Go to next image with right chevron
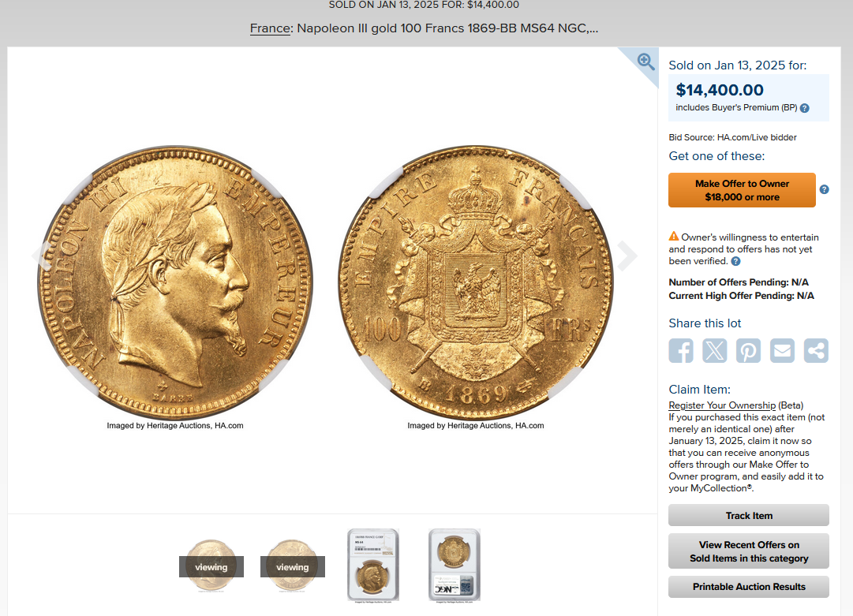 tap(627, 255)
